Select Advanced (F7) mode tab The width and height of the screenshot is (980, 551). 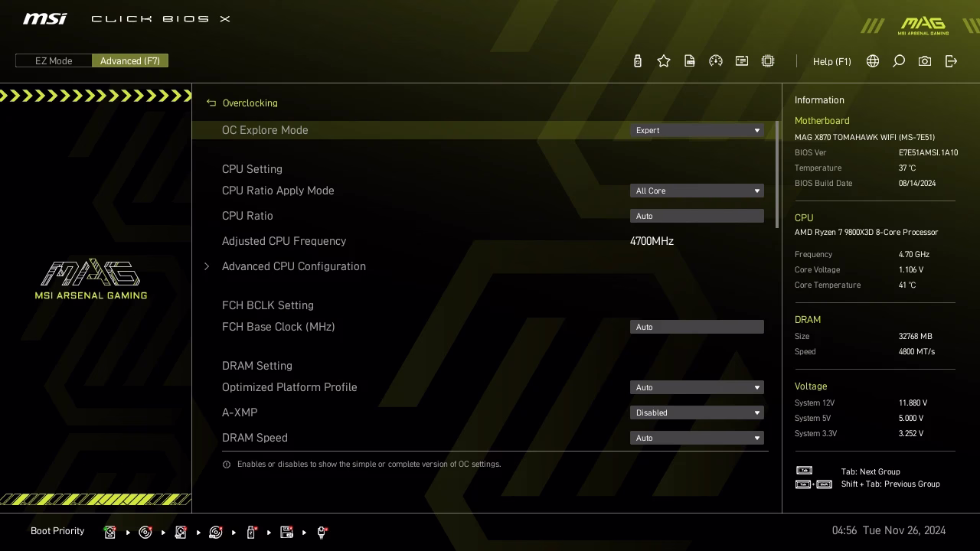tap(130, 61)
